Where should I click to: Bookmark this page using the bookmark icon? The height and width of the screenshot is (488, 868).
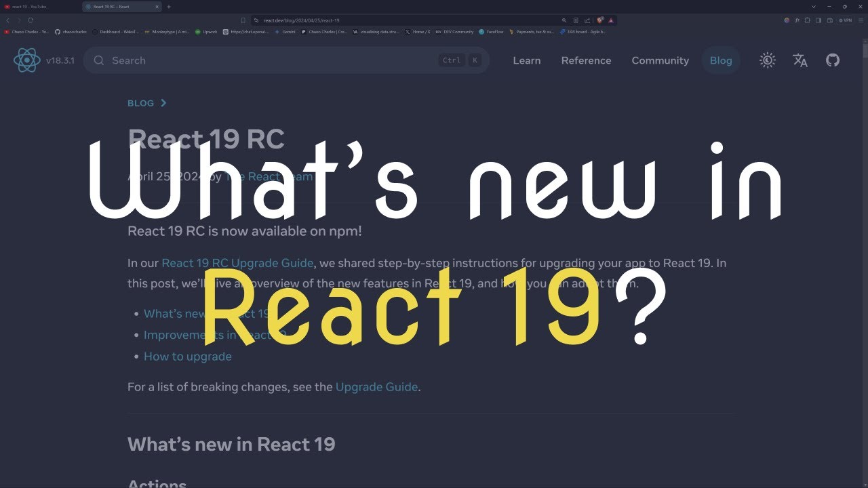[243, 20]
